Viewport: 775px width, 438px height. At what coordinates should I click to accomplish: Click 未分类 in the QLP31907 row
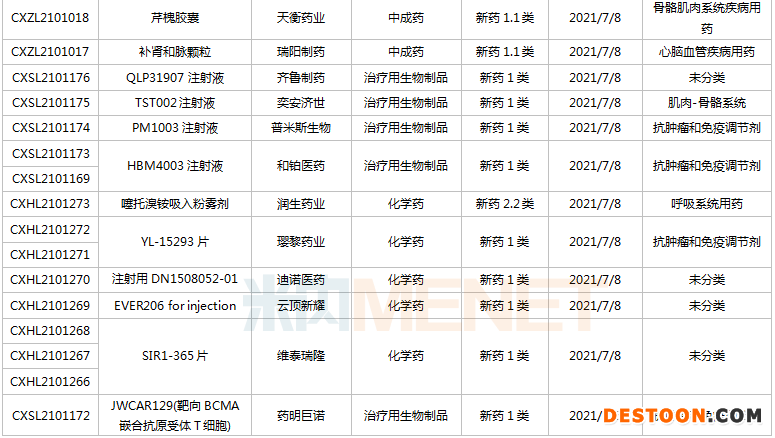[x=707, y=78]
